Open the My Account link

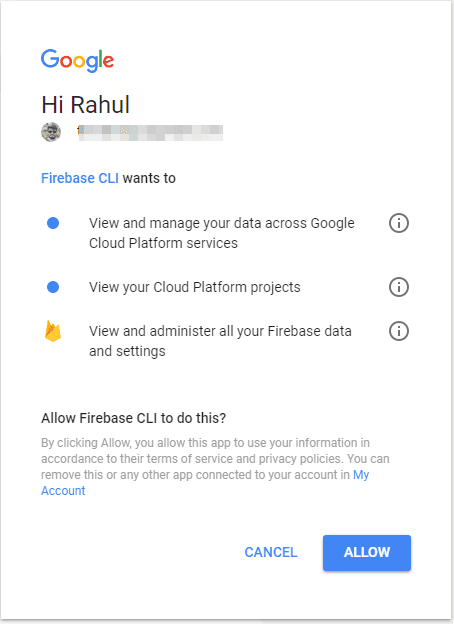(x=205, y=482)
